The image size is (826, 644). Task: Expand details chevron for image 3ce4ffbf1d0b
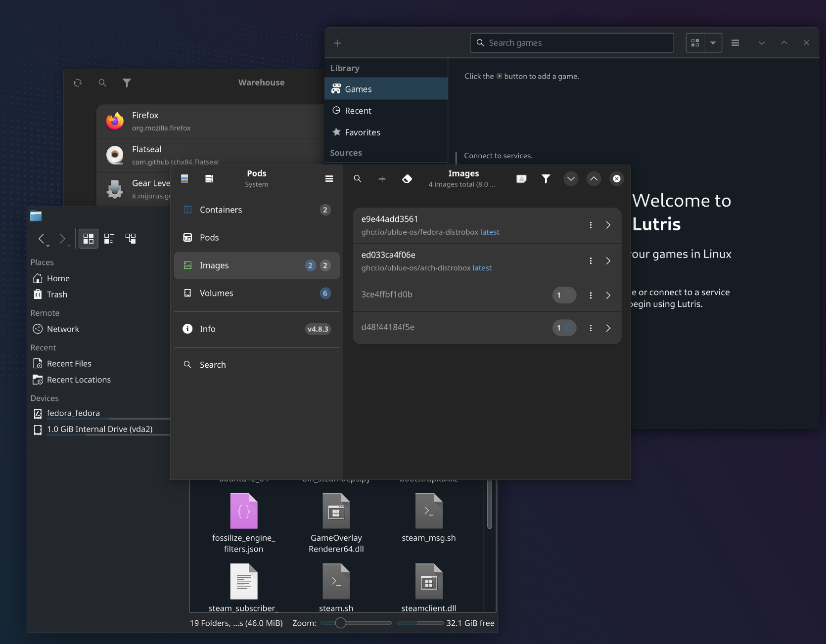(x=608, y=296)
